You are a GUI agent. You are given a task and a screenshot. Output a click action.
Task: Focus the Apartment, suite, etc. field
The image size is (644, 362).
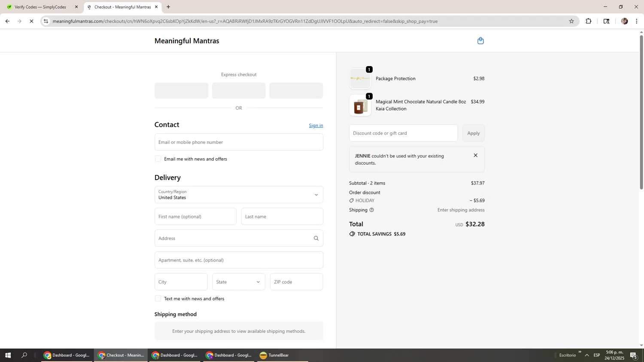239,260
